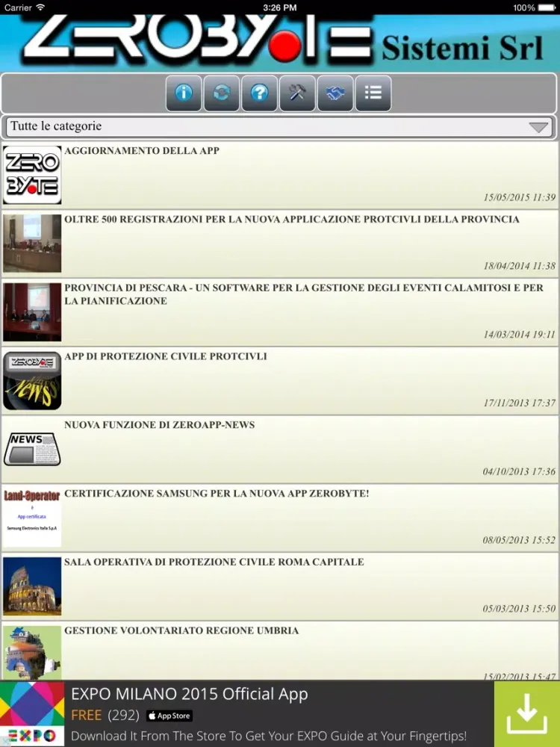Tap the App Store badge in ad
This screenshot has height=747, width=560.
pos(169,716)
